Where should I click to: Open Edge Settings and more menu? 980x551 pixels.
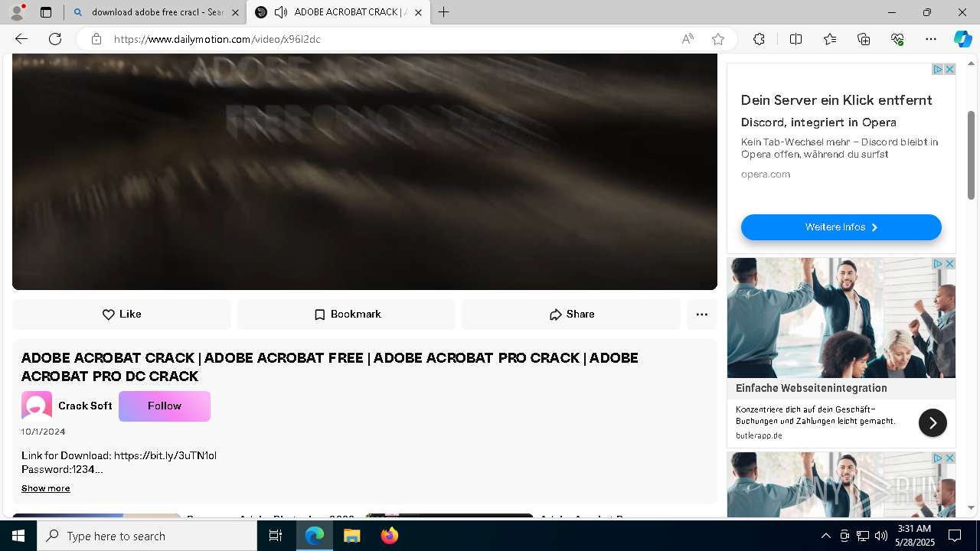click(x=931, y=39)
